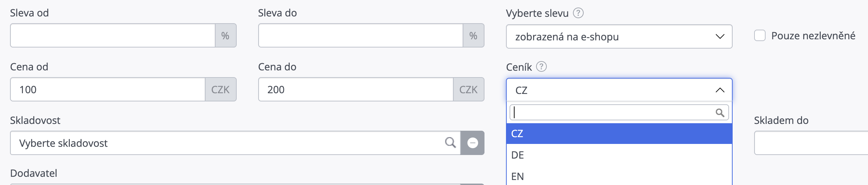Open help icon next to Vyberte slevu
This screenshot has height=185, width=868.
pyautogui.click(x=578, y=13)
